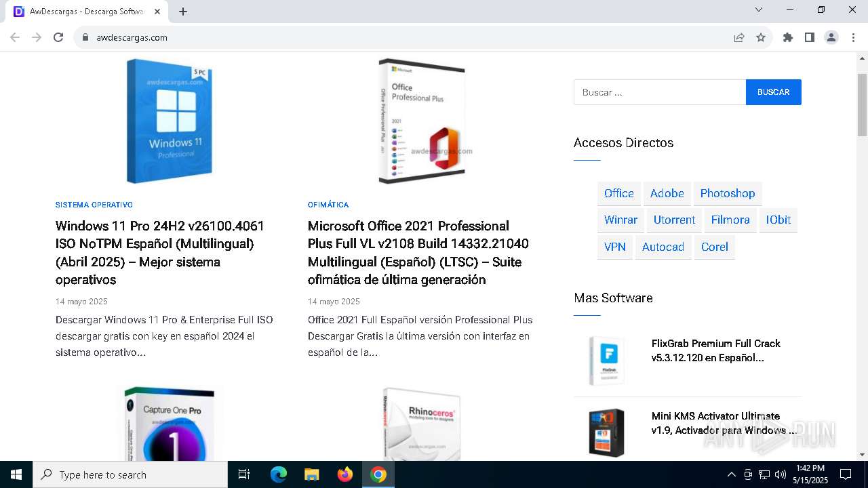Open the Photoshop shortcut tag
This screenshot has width=868, height=488.
coord(728,193)
